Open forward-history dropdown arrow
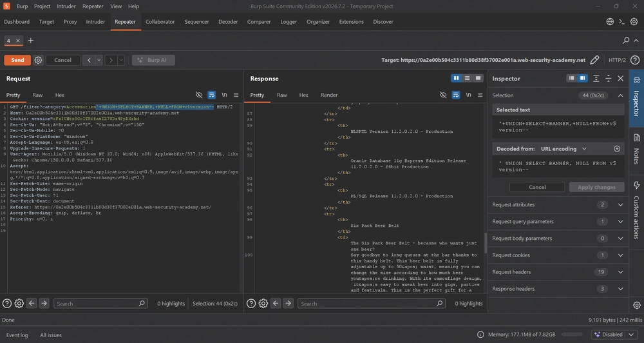Viewport: 644px width, 343px height. point(121,60)
